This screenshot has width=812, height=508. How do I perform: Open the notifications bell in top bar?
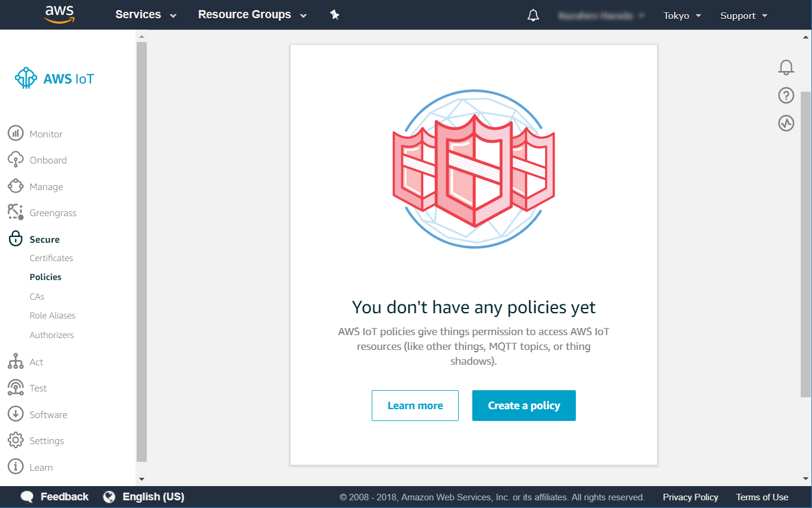click(533, 15)
